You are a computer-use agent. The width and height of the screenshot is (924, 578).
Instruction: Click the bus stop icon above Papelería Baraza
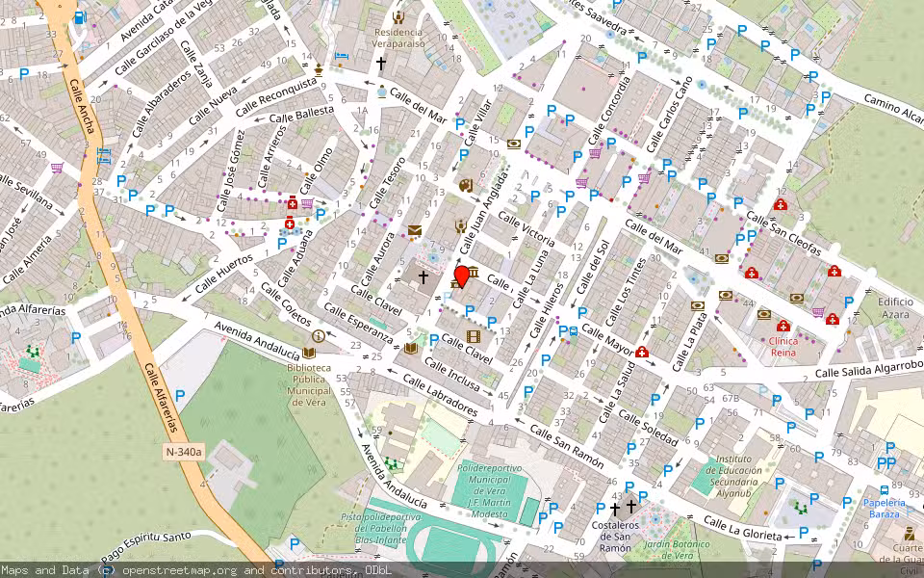click(884, 490)
